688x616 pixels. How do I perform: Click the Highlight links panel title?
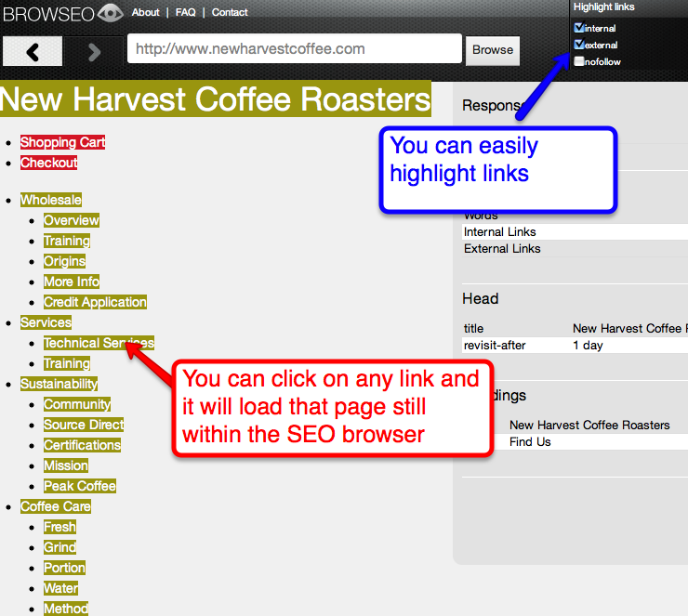point(603,7)
